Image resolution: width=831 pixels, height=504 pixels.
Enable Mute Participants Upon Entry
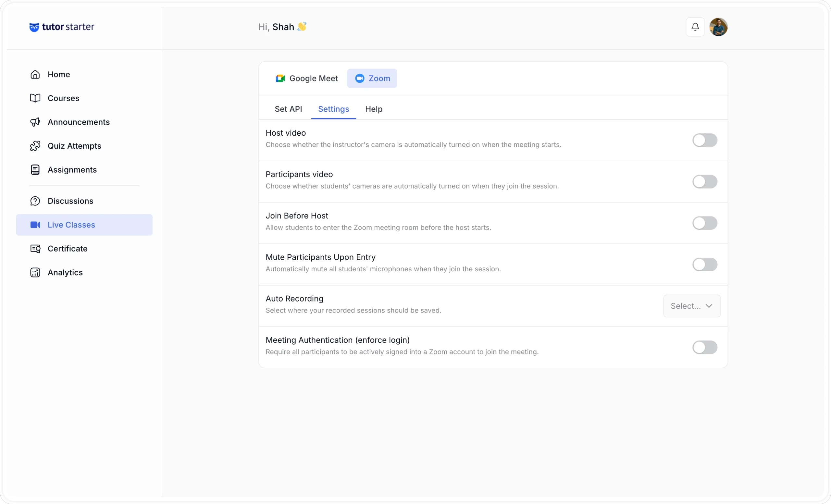click(704, 264)
